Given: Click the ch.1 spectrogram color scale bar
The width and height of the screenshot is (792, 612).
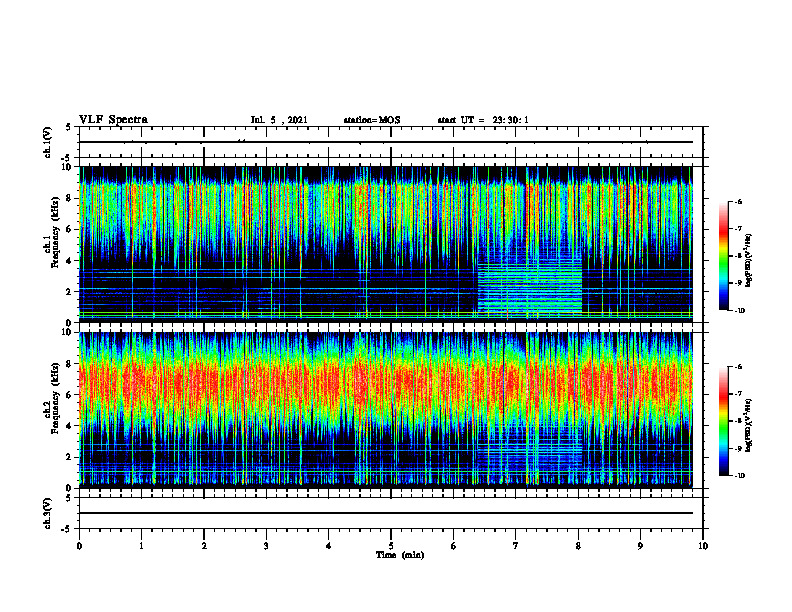Looking at the screenshot, I should [x=723, y=256].
